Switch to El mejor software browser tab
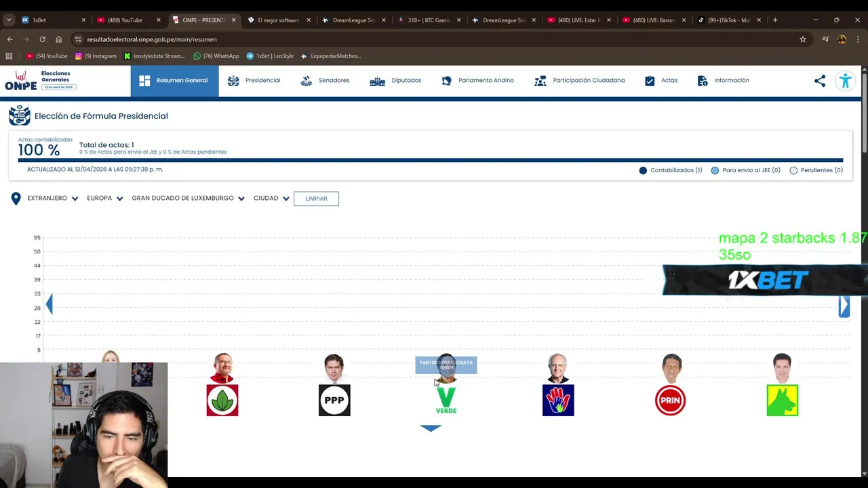The width and height of the screenshot is (868, 488). (x=279, y=20)
